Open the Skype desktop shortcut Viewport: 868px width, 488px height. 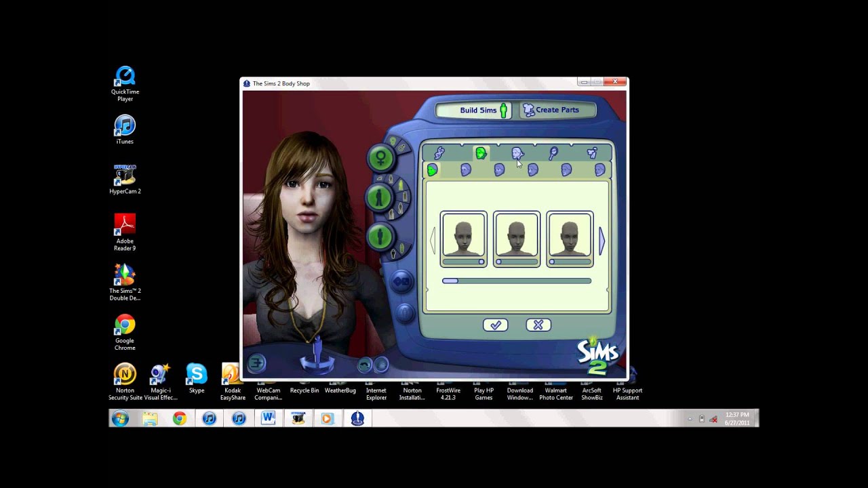coord(197,378)
